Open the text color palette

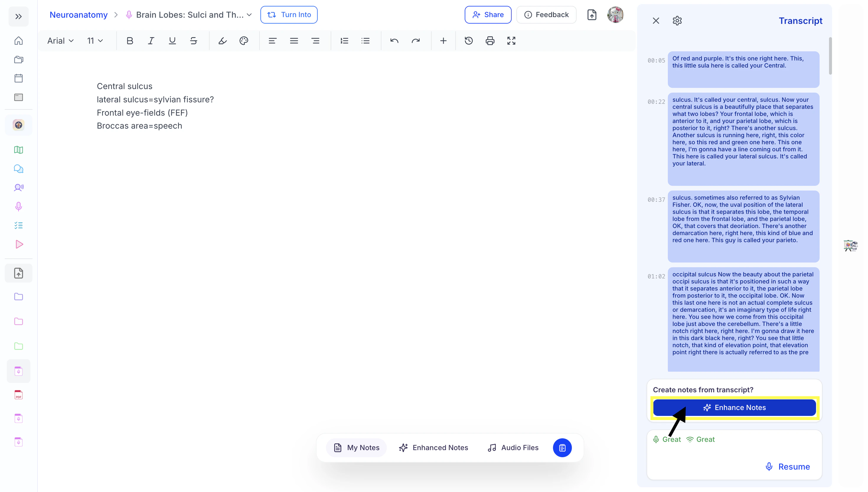[244, 41]
